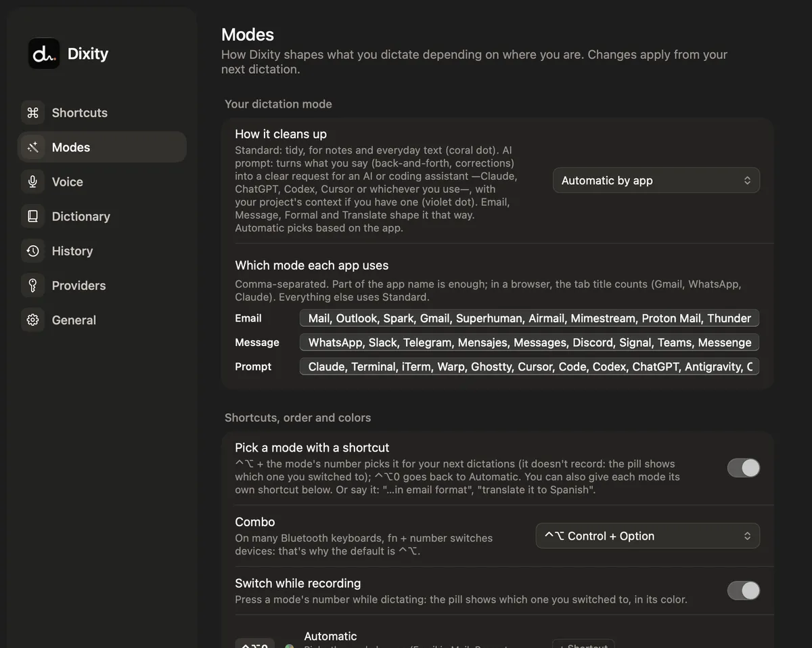
Task: Click the 'Automatic' mode row title
Action: point(330,636)
